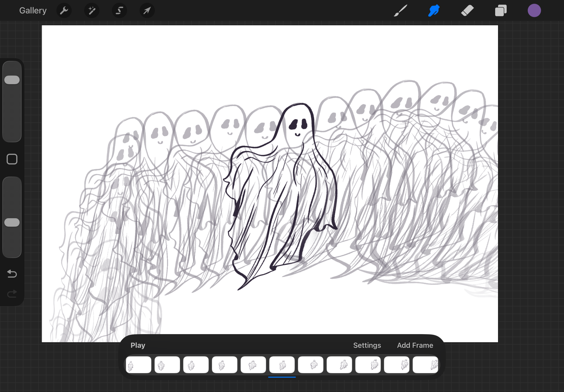Screen dimensions: 564x392
Task: Select the first frame thumbnail
Action: tap(138, 365)
